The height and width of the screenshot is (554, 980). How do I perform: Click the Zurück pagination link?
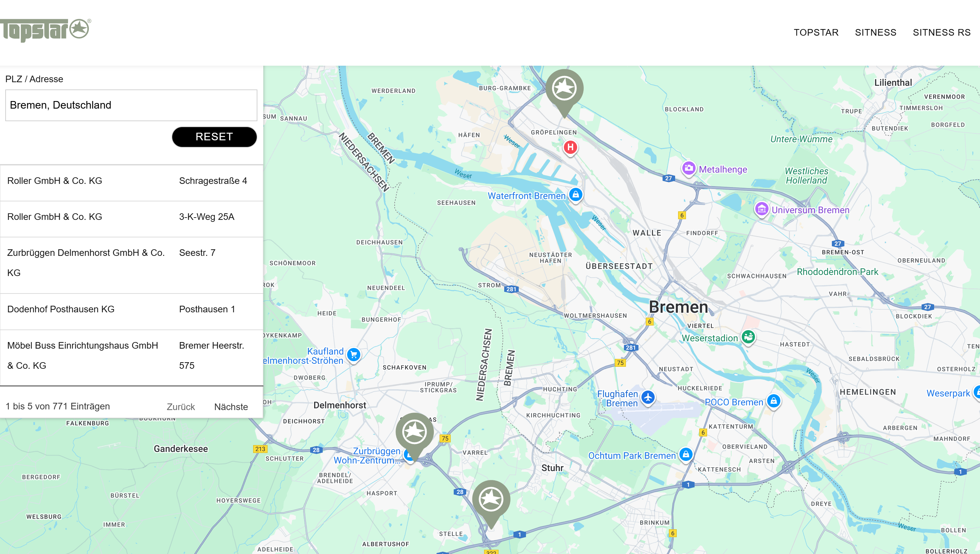point(181,407)
